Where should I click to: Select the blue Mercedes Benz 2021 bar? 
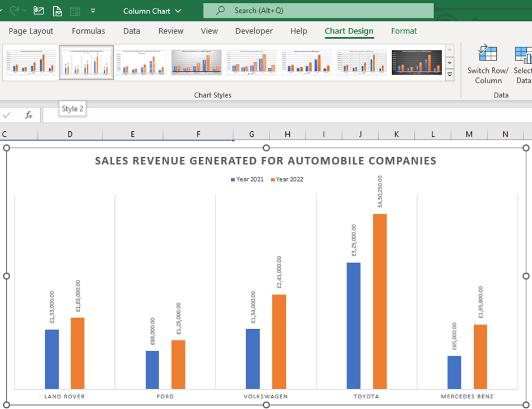click(454, 372)
